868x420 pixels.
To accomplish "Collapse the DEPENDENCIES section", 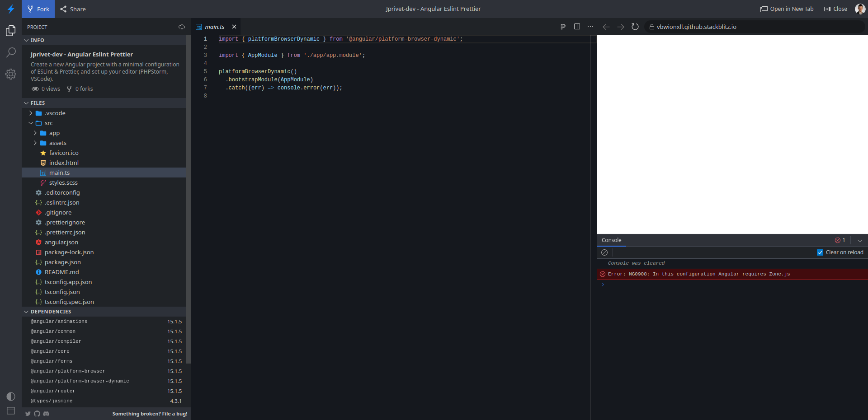I will (x=26, y=312).
